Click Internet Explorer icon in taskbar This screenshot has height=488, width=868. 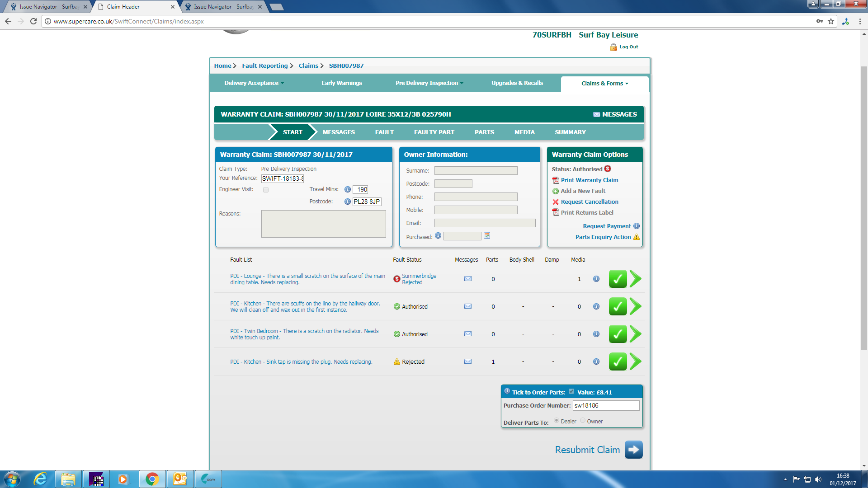click(41, 479)
